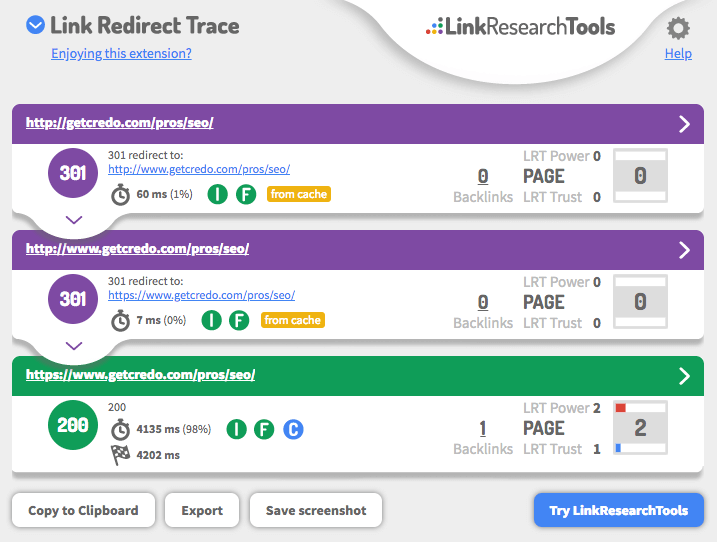Click the green F badge in the 7 ms row
This screenshot has width=717, height=542.
coord(239,320)
